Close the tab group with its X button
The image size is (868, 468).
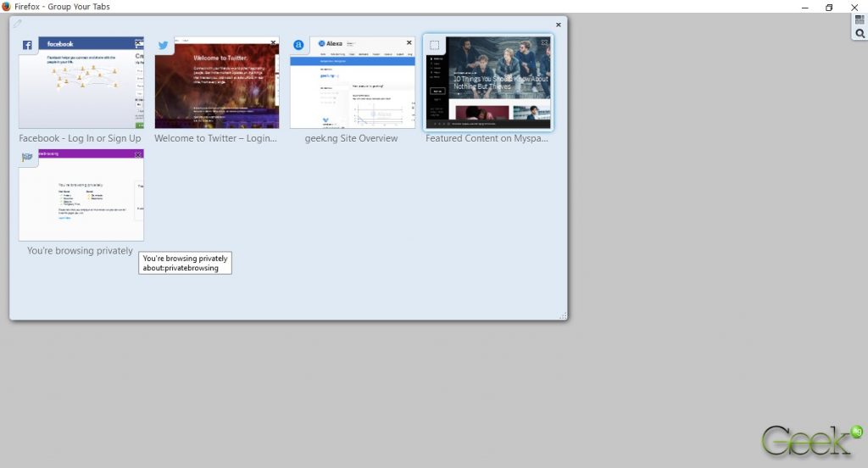point(558,25)
